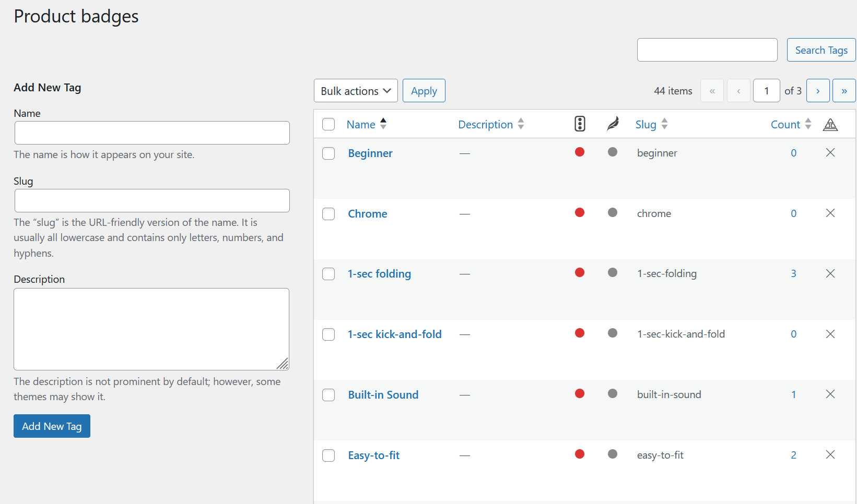Check the Beginner tag checkbox

tap(328, 153)
